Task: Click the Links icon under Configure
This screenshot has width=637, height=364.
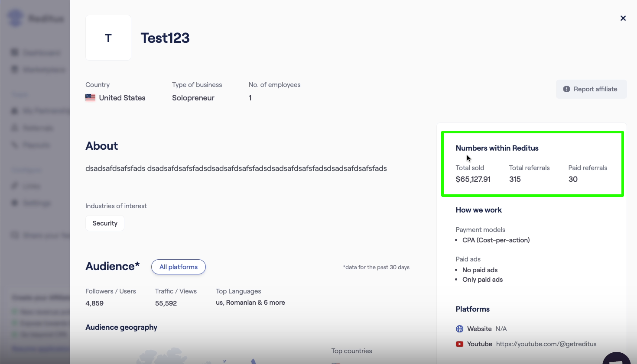Action: [14, 186]
